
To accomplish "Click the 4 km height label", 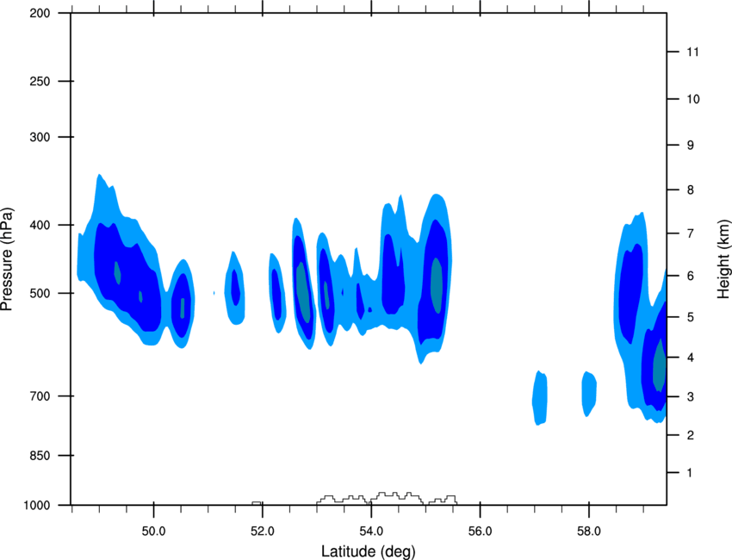I will [x=691, y=358].
